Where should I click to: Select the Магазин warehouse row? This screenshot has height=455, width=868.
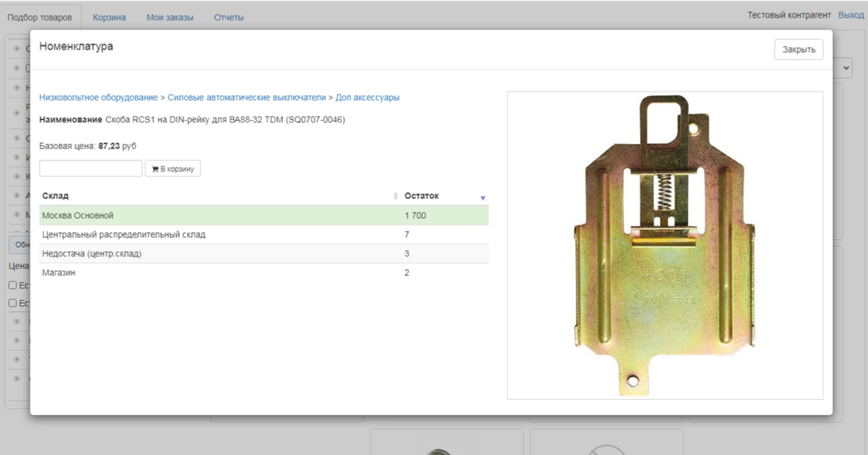pos(264,273)
